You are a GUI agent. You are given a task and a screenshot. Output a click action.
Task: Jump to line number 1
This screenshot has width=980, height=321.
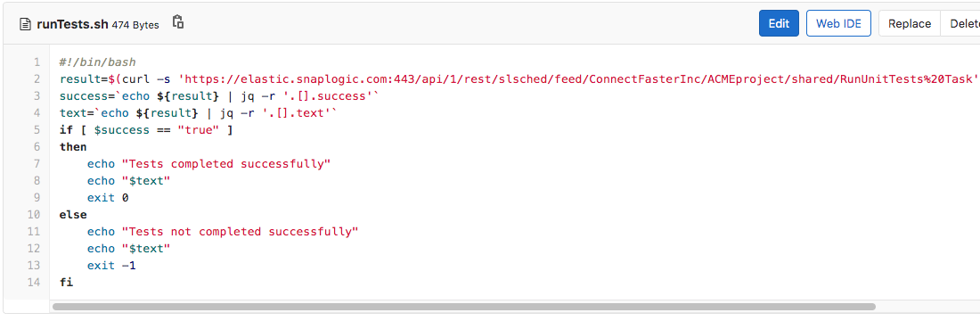click(x=37, y=62)
